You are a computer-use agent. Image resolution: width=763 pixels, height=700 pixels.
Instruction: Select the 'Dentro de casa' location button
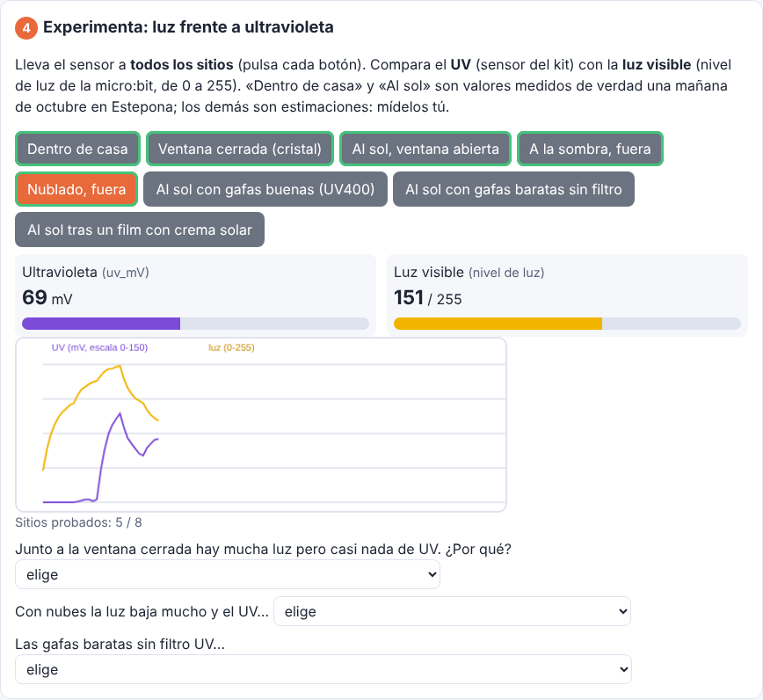[x=77, y=149]
